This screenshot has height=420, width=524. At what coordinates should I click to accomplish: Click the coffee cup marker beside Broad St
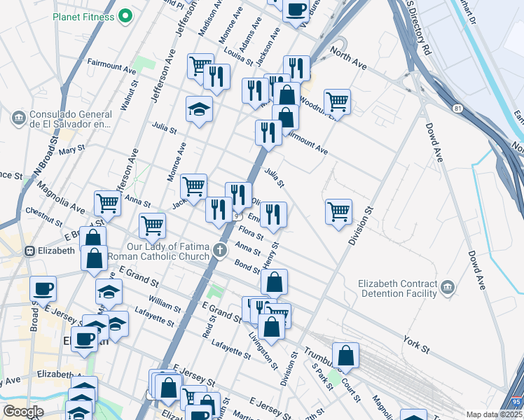(x=43, y=292)
